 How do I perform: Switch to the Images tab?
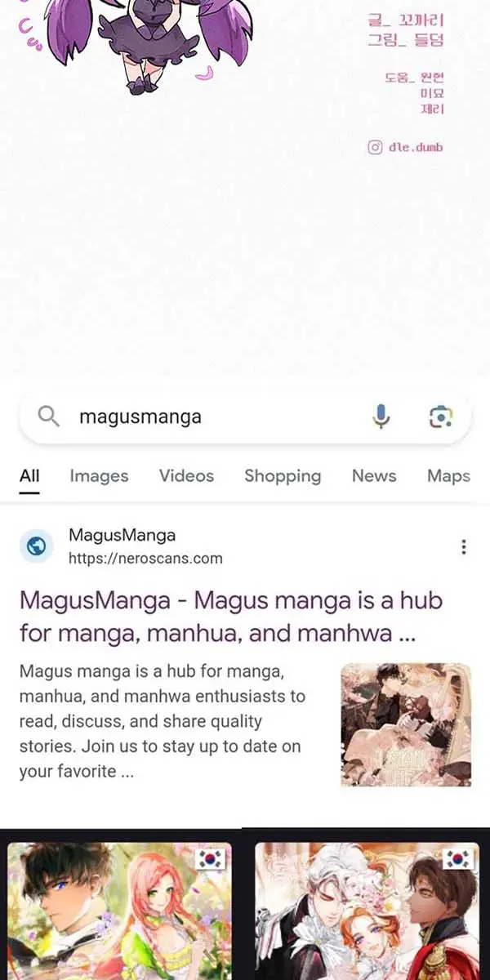coord(99,476)
